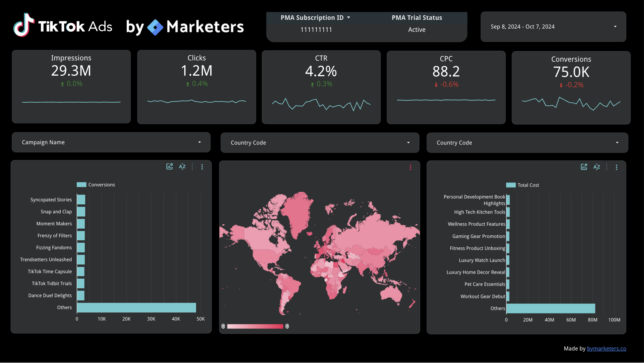
Task: Click the A-Z sort icon on Conversions chart
Action: (x=182, y=166)
